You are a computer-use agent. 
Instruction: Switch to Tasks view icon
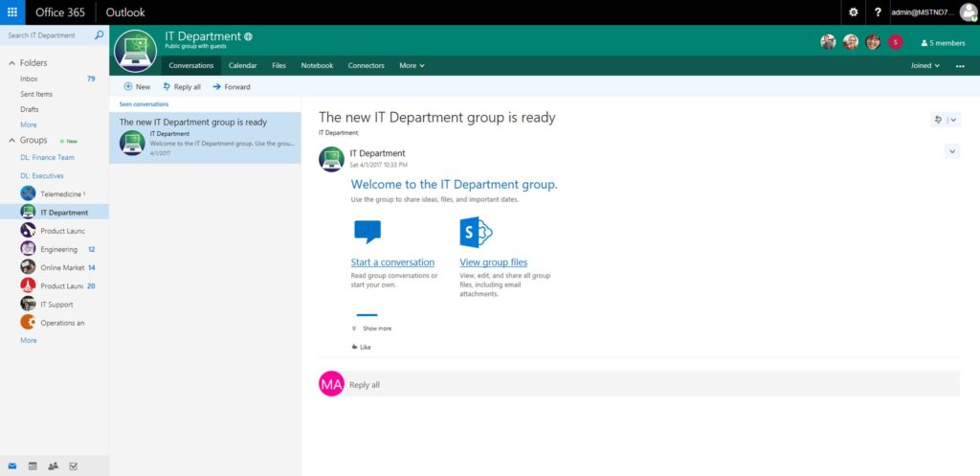pos(73,465)
